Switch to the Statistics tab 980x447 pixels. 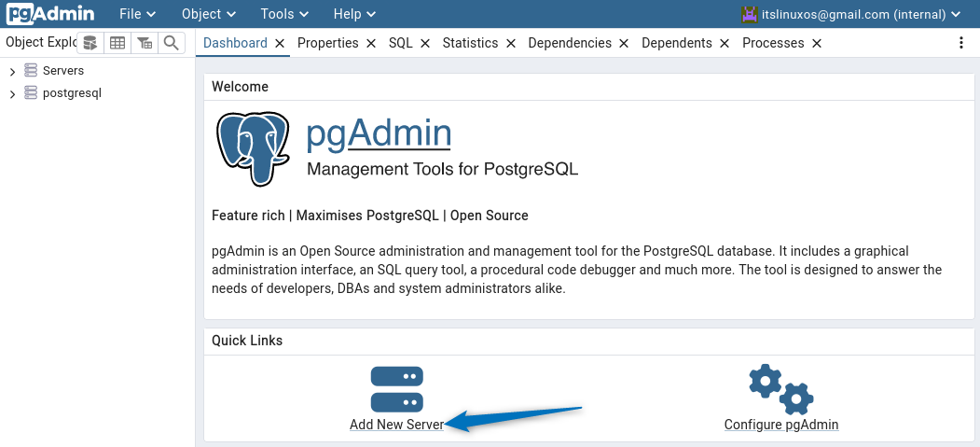click(x=470, y=43)
